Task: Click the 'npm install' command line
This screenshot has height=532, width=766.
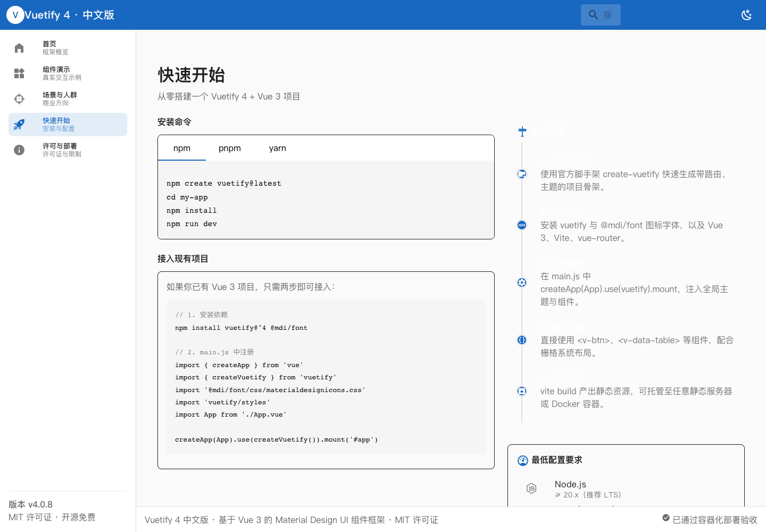Action: (x=191, y=211)
